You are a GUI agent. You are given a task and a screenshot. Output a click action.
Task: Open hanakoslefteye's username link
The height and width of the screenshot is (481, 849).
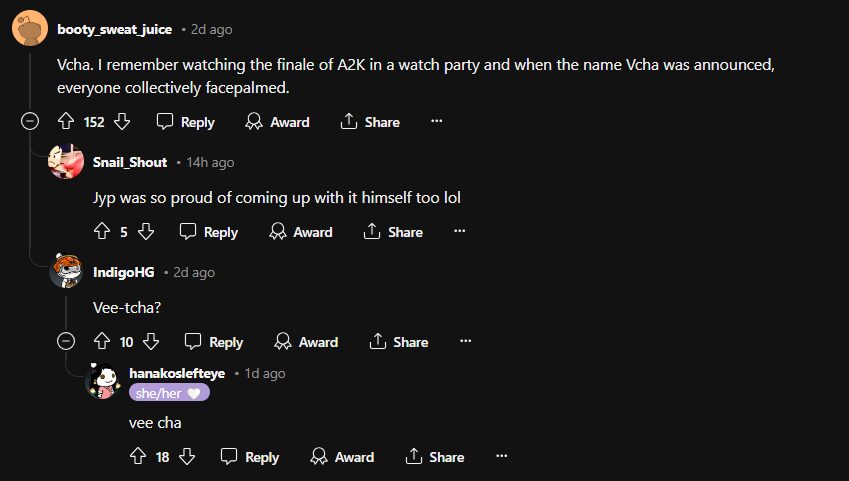[x=177, y=373]
